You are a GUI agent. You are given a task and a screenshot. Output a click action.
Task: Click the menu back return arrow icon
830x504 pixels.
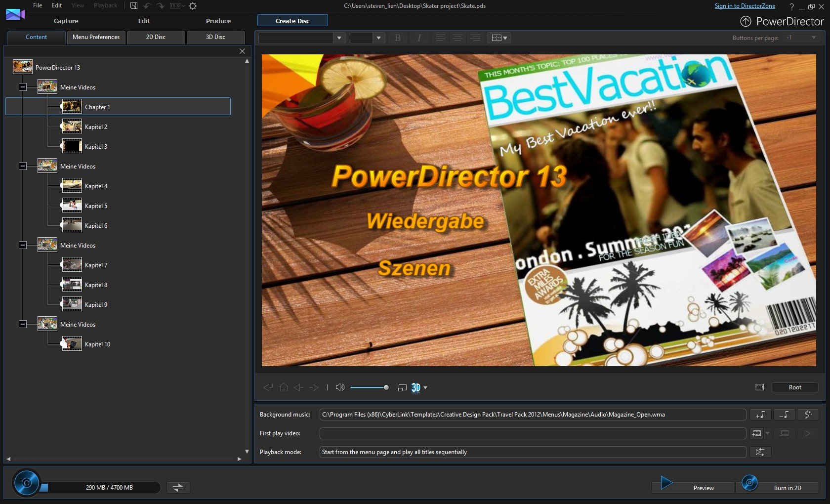[x=268, y=387]
